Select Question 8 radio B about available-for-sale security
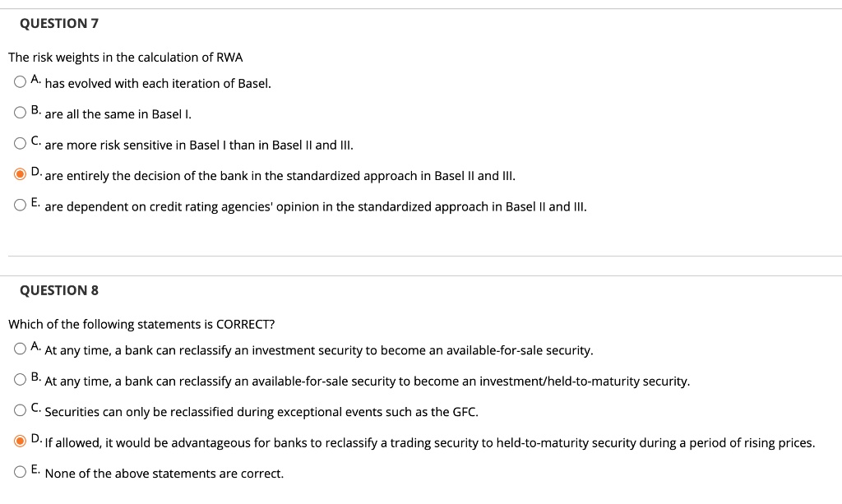 tap(20, 380)
